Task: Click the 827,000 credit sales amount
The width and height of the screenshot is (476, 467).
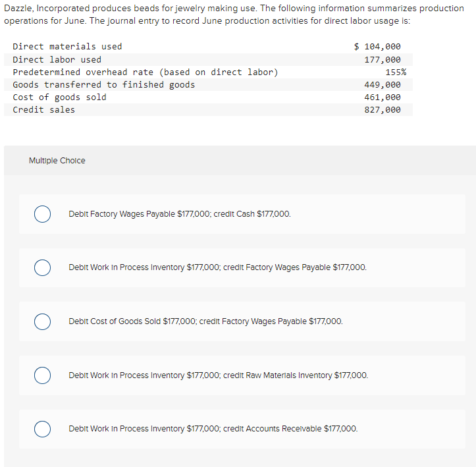Action: (x=383, y=109)
